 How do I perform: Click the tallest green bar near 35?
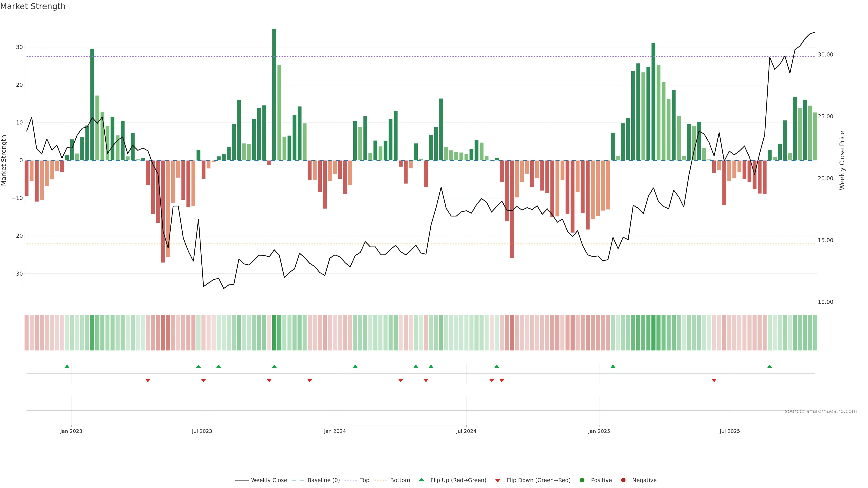tap(274, 94)
